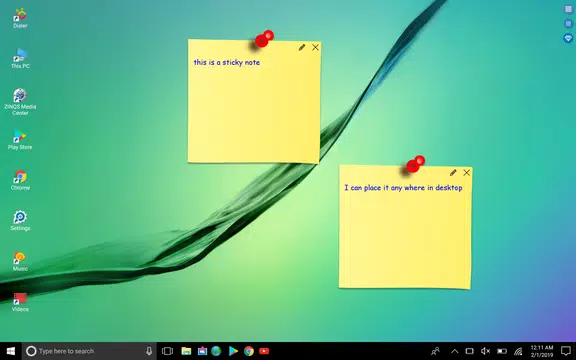Close the "I can place it any where in desktop" note
Viewport: 576px width, 360px height.
click(467, 173)
